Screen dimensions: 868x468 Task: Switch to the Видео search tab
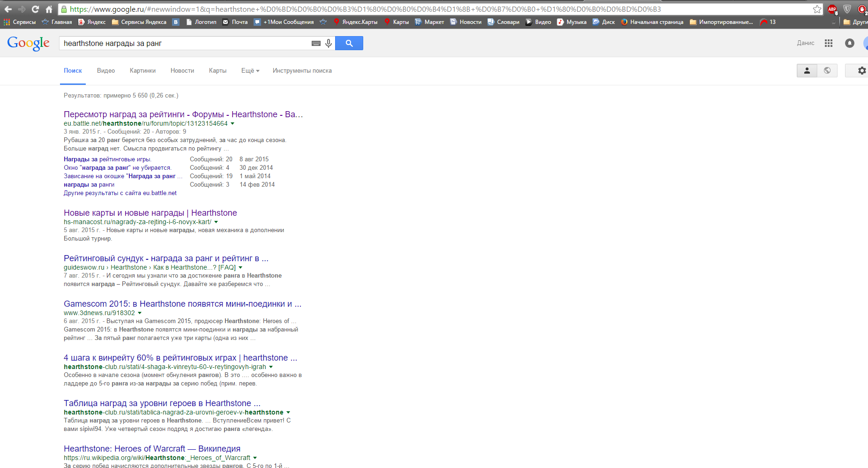point(106,71)
